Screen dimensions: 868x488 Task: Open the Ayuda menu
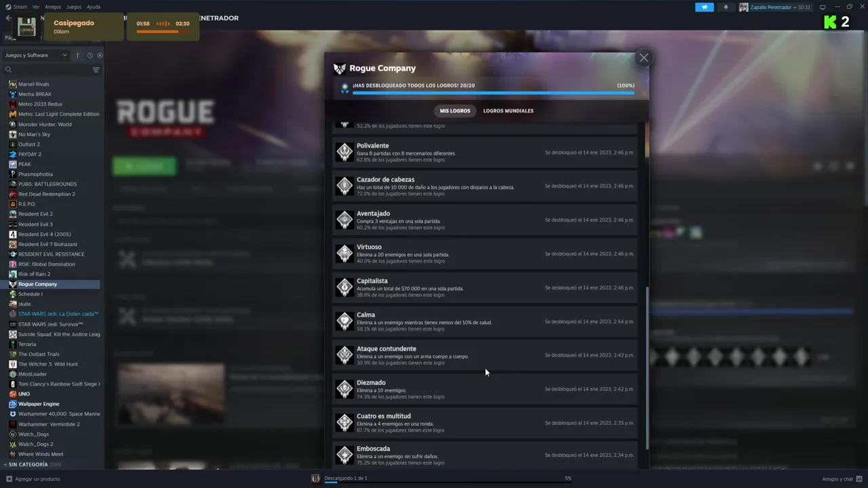point(94,7)
